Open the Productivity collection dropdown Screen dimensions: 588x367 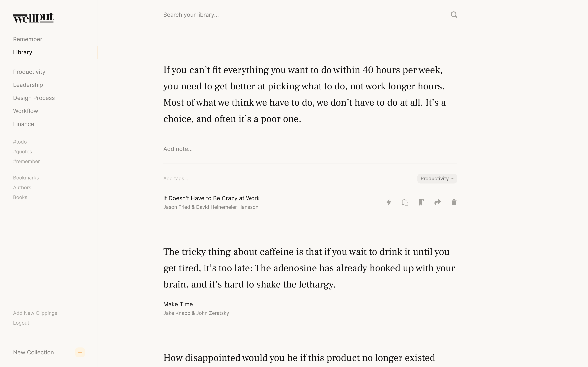click(x=437, y=179)
